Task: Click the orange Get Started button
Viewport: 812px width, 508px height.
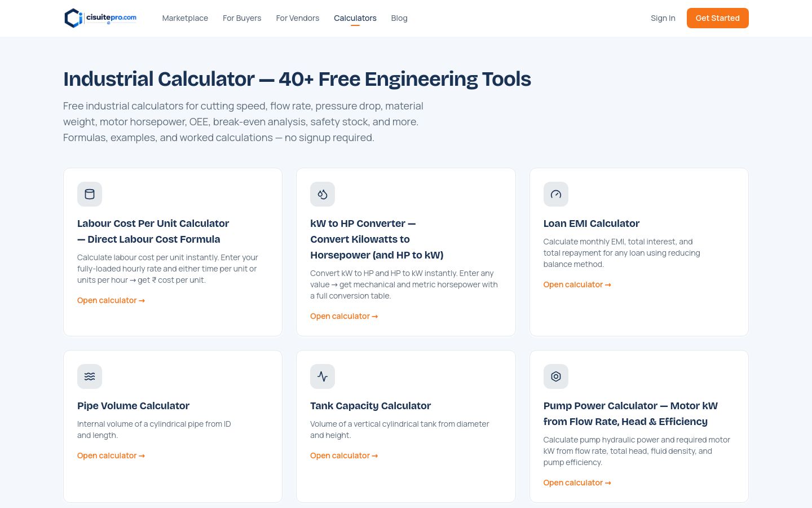Action: tap(718, 18)
